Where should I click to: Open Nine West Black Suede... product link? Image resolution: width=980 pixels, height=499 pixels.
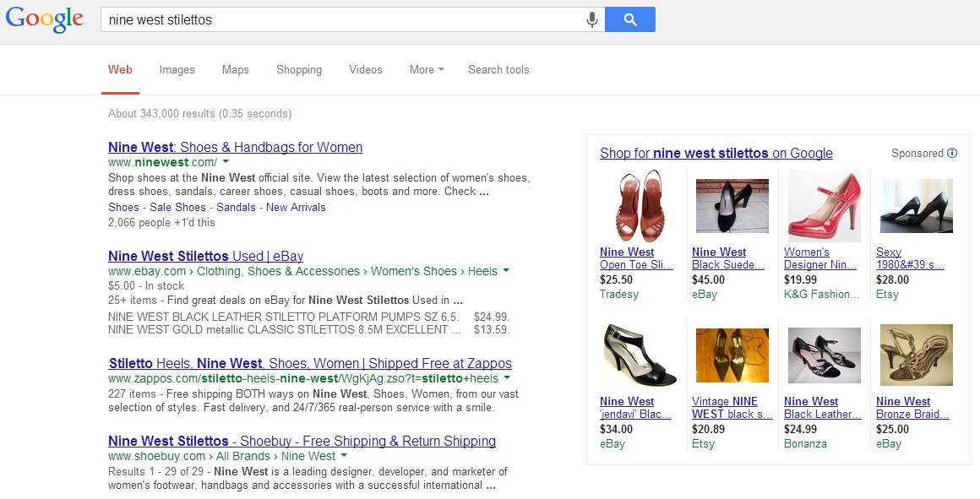(728, 258)
